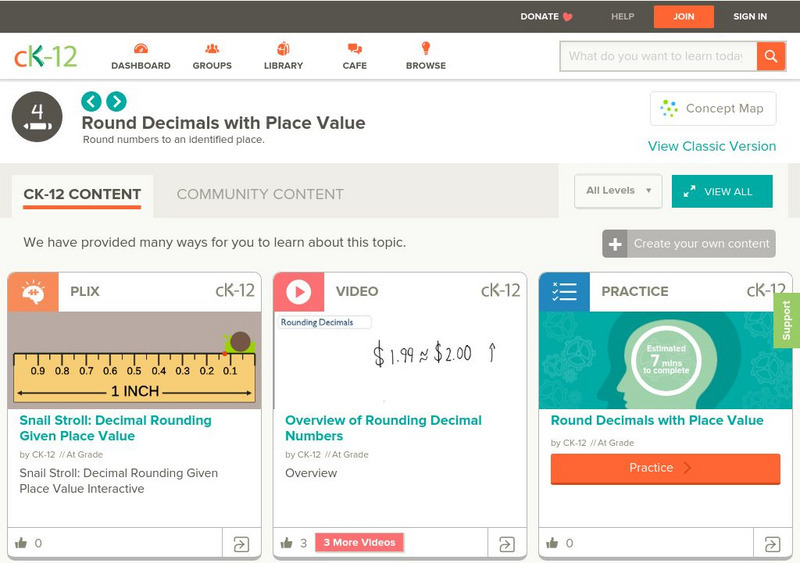Screen dimensions: 800x563
Task: Click the Estimated 7 mins practice thumbnail
Action: tap(665, 360)
